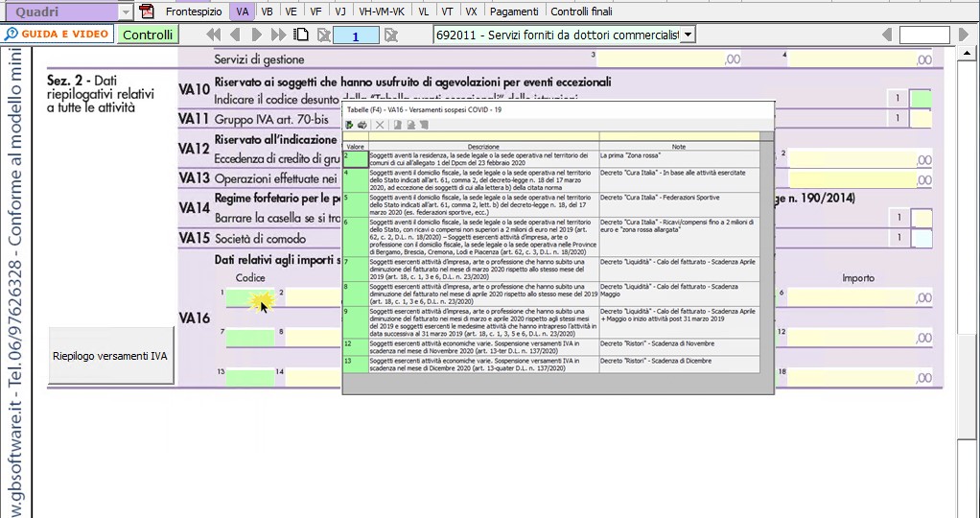Select Valore 12 Scadenza di Novembre row

click(x=551, y=348)
